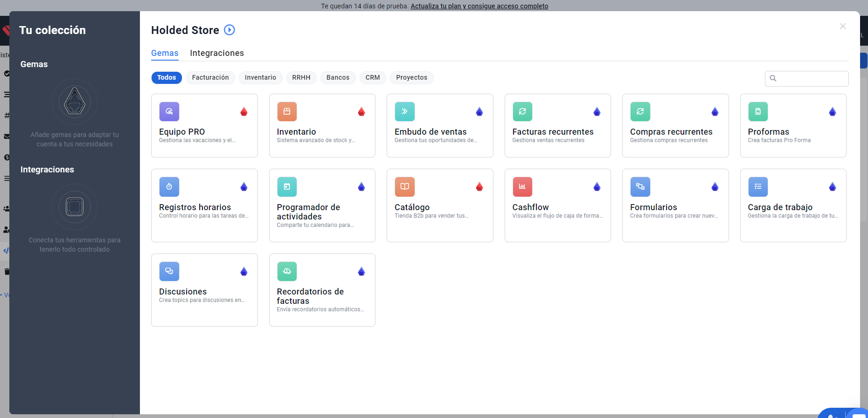Open the Recordatorios de facturas title
The image size is (868, 418).
[x=310, y=296]
